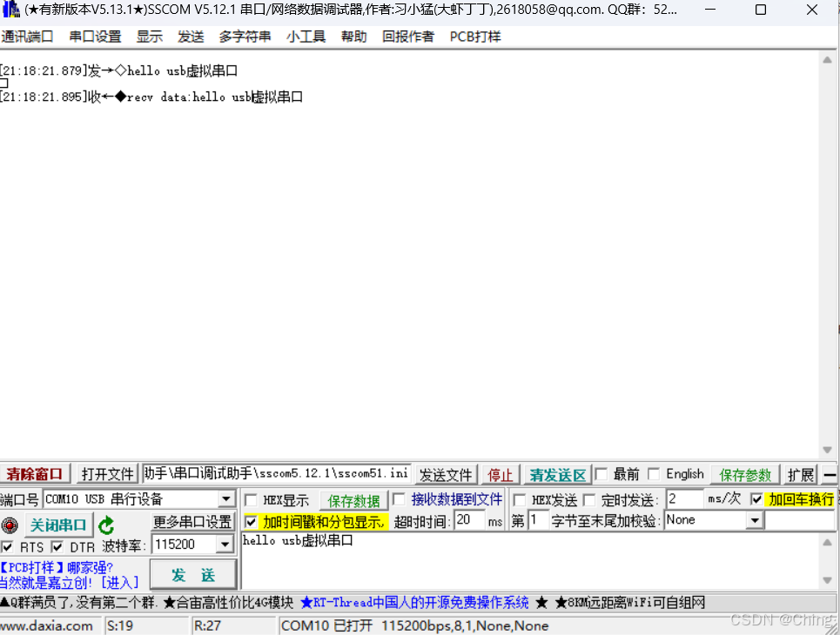The height and width of the screenshot is (635, 840).
Task: Enable the HEX显示 checkbox
Action: click(252, 499)
